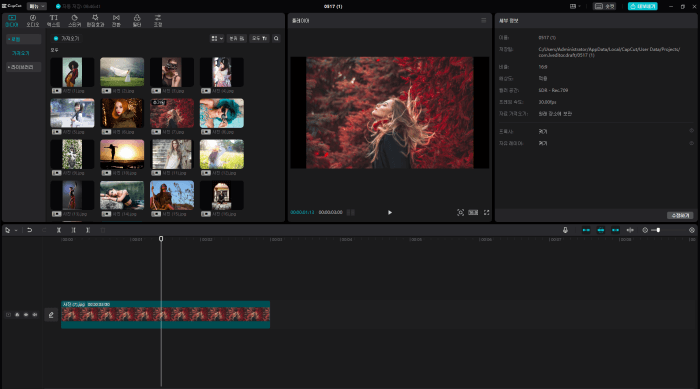The width and height of the screenshot is (700, 389).
Task: Toggle main track magnet
Action: (586, 230)
